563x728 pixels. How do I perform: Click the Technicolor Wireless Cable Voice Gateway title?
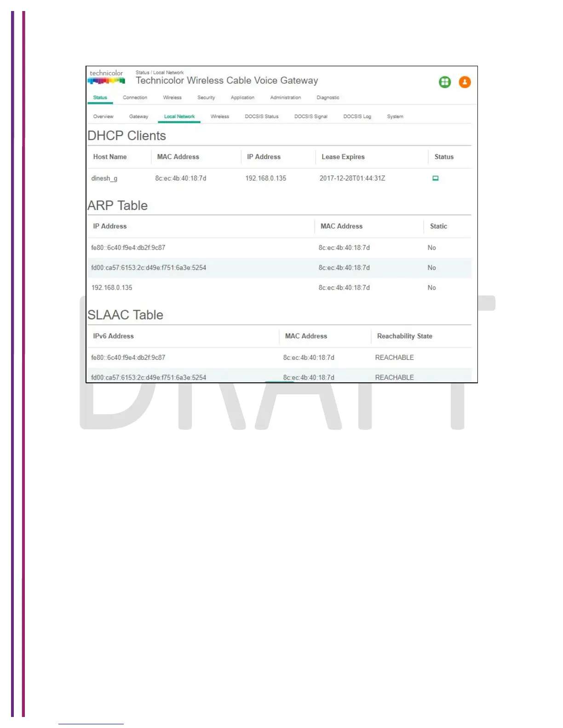227,80
